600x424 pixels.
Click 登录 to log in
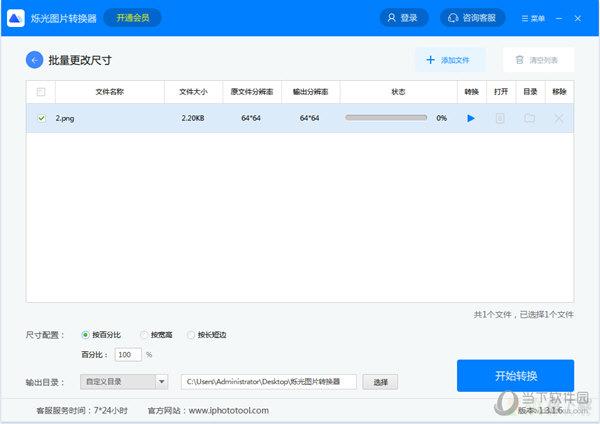coord(403,18)
